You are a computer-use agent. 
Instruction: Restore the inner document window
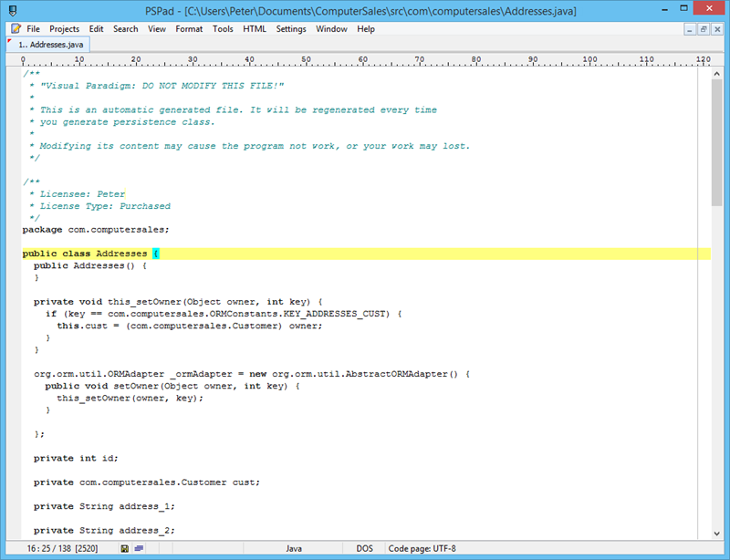click(x=704, y=29)
